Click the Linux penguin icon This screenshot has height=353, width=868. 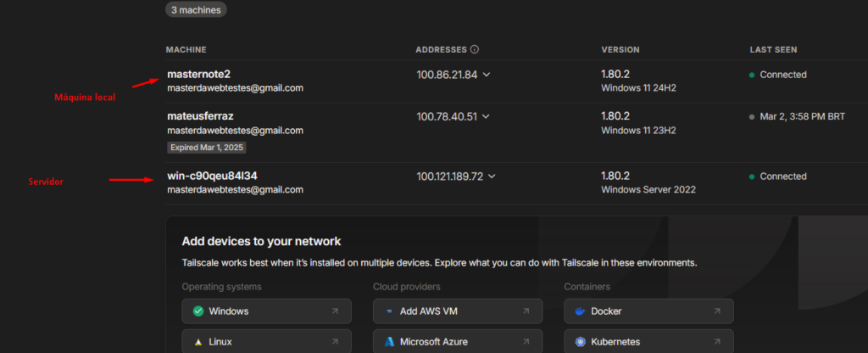(x=198, y=342)
